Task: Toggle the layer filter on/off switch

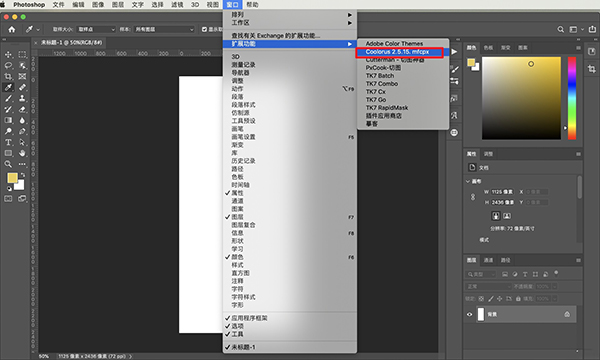Action: [556, 273]
